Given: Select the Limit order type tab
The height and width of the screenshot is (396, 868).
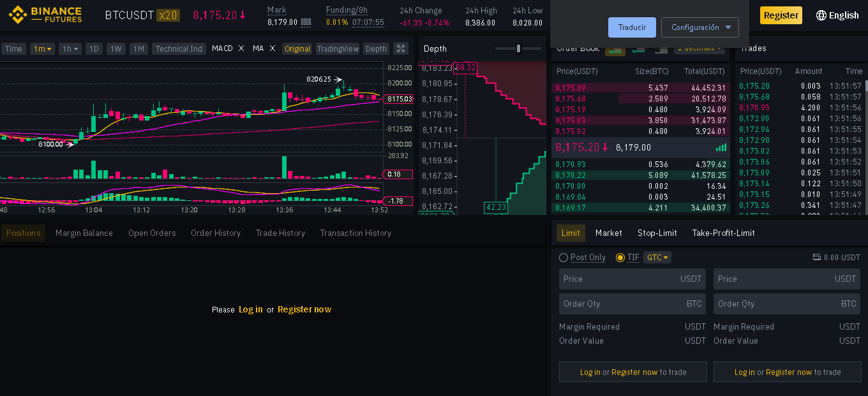Looking at the screenshot, I should tap(571, 233).
